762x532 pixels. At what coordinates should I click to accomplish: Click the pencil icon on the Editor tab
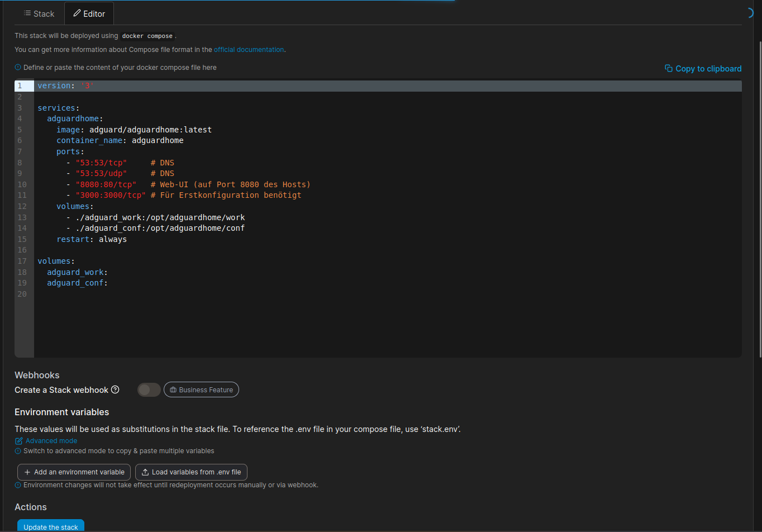(x=77, y=13)
